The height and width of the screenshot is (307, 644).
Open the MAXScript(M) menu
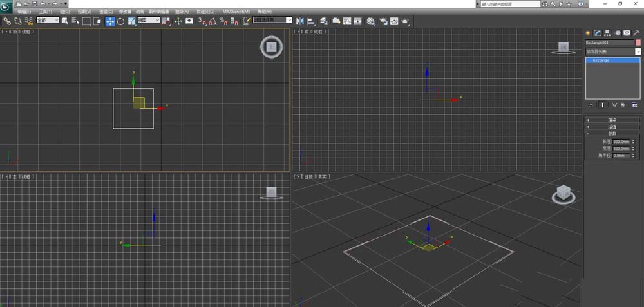[236, 12]
